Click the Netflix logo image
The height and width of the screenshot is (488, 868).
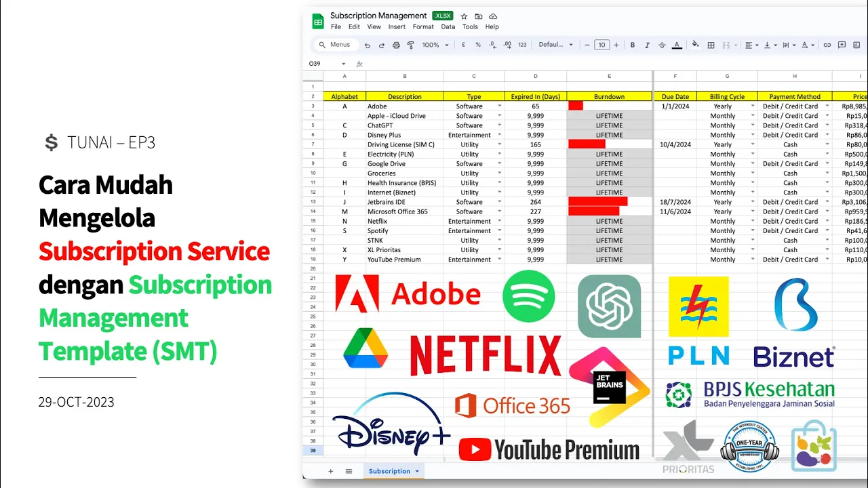click(486, 355)
